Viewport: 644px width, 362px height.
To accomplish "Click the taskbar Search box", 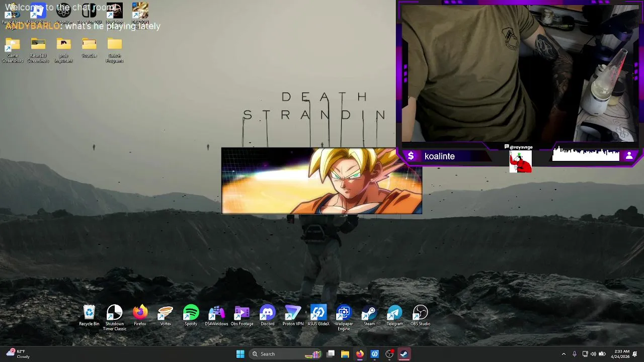I will pyautogui.click(x=286, y=354).
